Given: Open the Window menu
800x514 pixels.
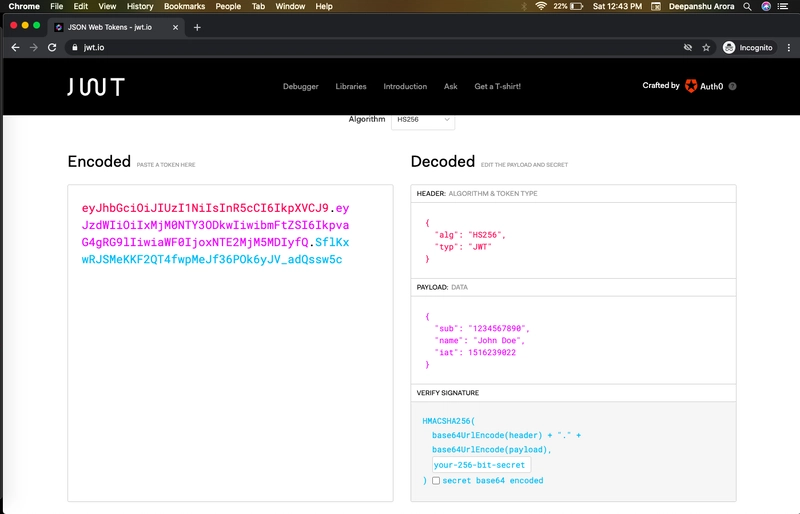Looking at the screenshot, I should point(290,6).
